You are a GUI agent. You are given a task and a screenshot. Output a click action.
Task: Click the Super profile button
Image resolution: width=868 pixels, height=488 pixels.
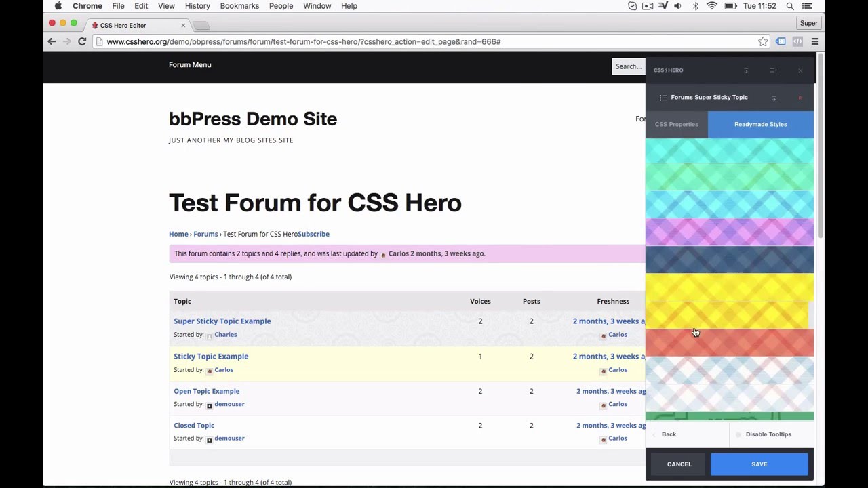(x=808, y=23)
